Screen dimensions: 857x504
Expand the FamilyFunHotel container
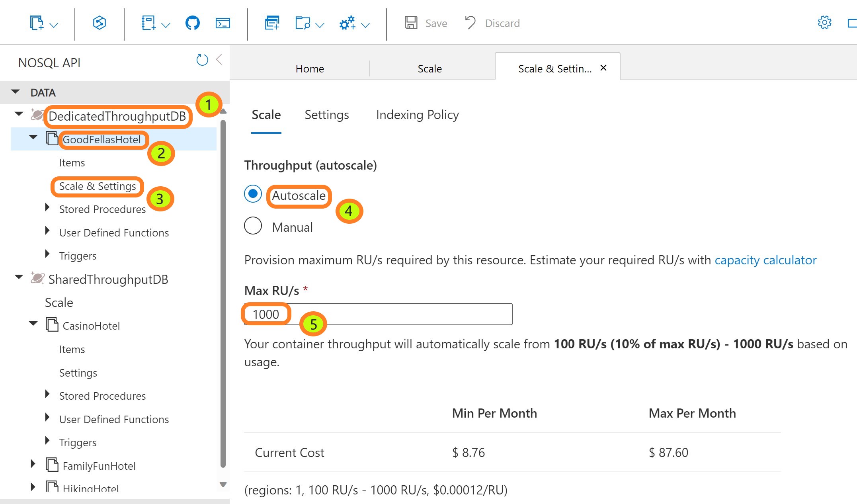pos(33,464)
